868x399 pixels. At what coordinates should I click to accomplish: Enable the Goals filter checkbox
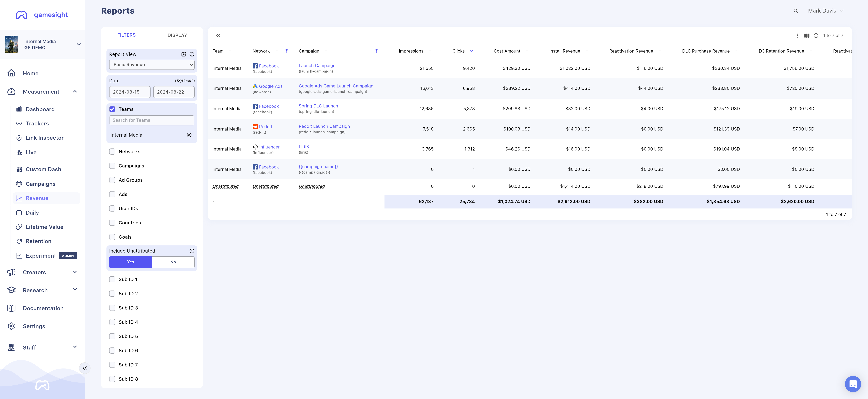point(112,237)
